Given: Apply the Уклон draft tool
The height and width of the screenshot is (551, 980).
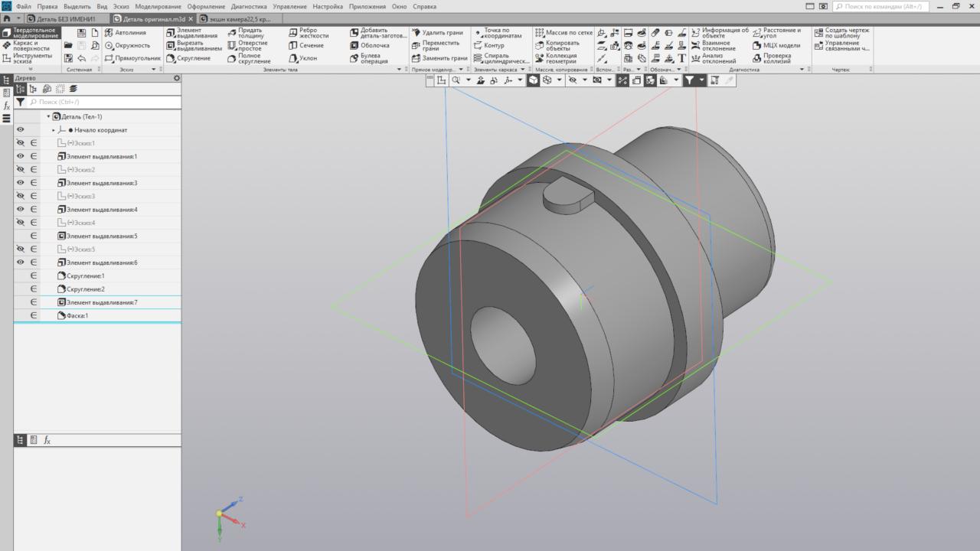Looking at the screenshot, I should (302, 58).
